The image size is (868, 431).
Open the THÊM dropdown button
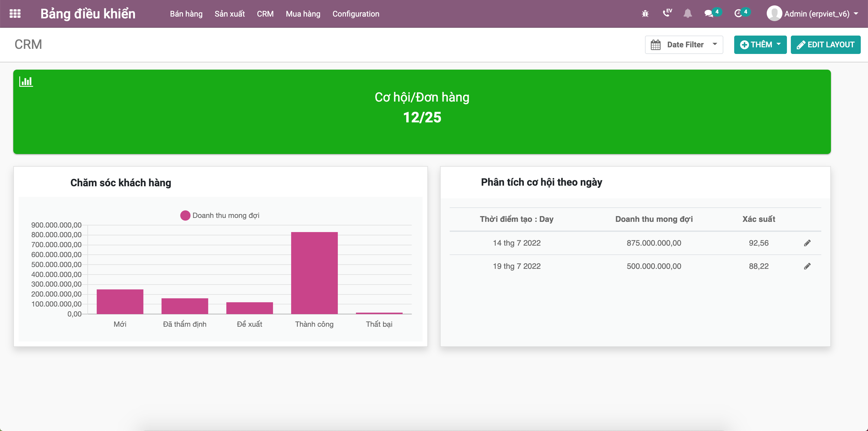coord(760,45)
